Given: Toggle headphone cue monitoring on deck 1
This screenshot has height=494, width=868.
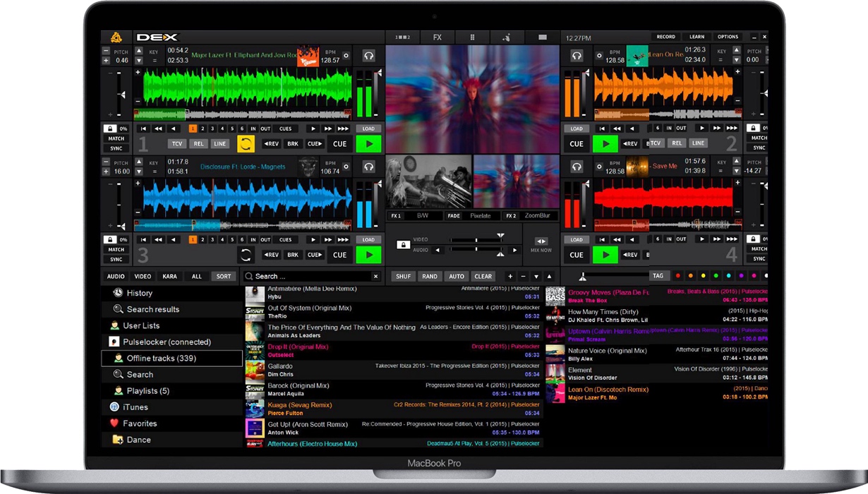Looking at the screenshot, I should pyautogui.click(x=368, y=56).
